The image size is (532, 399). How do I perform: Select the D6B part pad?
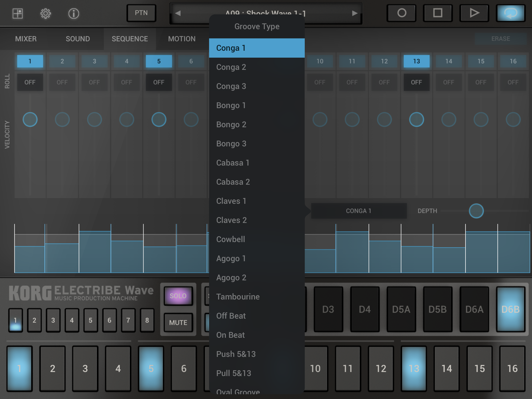tap(510, 309)
